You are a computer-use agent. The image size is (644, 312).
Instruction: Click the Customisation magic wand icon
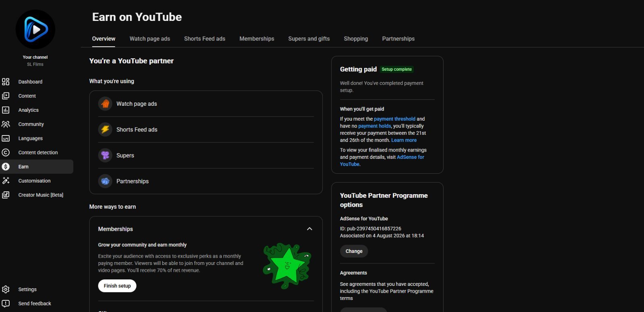pos(6,181)
